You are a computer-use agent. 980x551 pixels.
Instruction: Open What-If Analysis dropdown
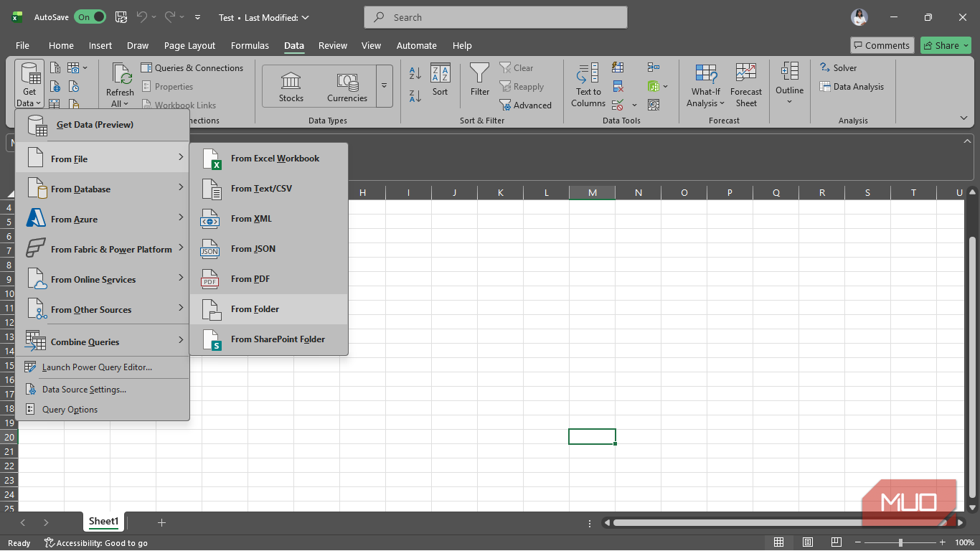point(705,85)
